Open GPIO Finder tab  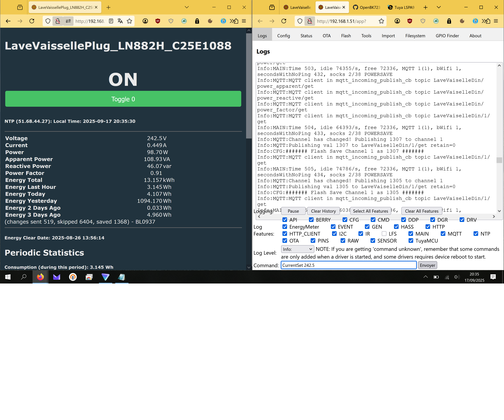[447, 36]
